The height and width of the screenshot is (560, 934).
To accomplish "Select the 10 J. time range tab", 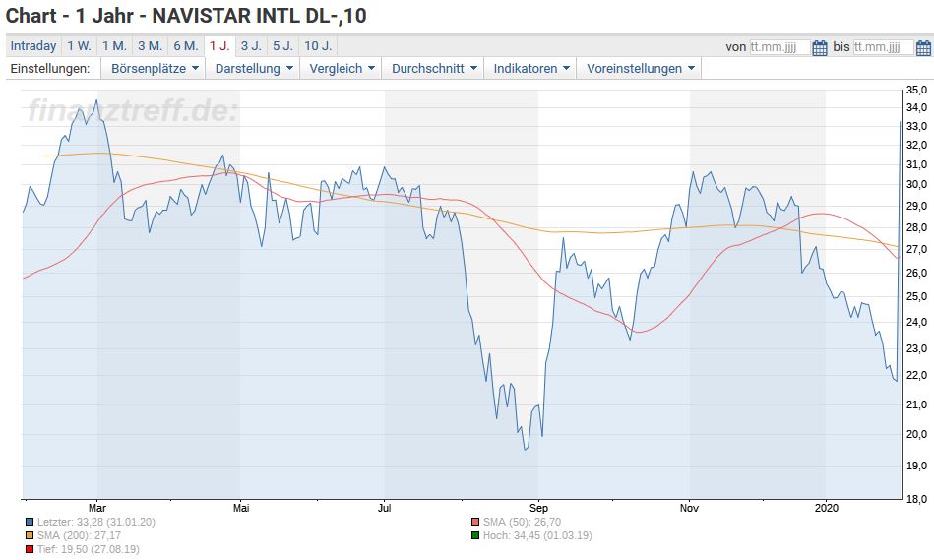I will 318,46.
